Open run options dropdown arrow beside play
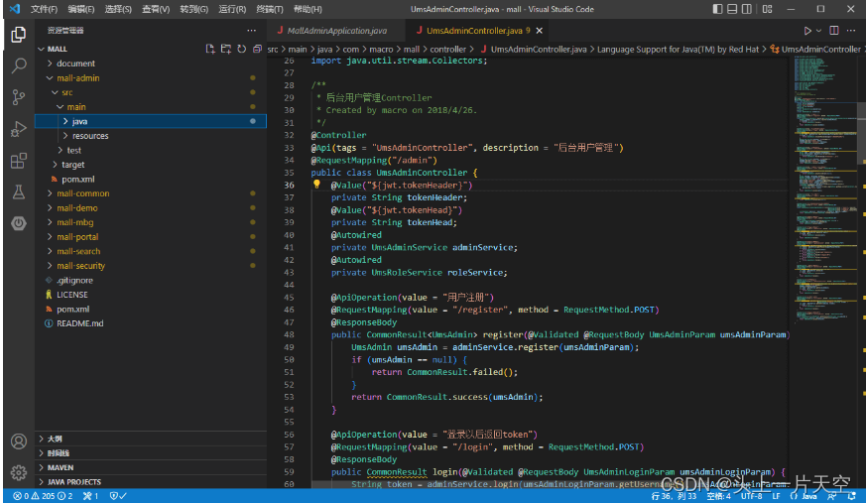Screen dimensions: 866x504 818,31
